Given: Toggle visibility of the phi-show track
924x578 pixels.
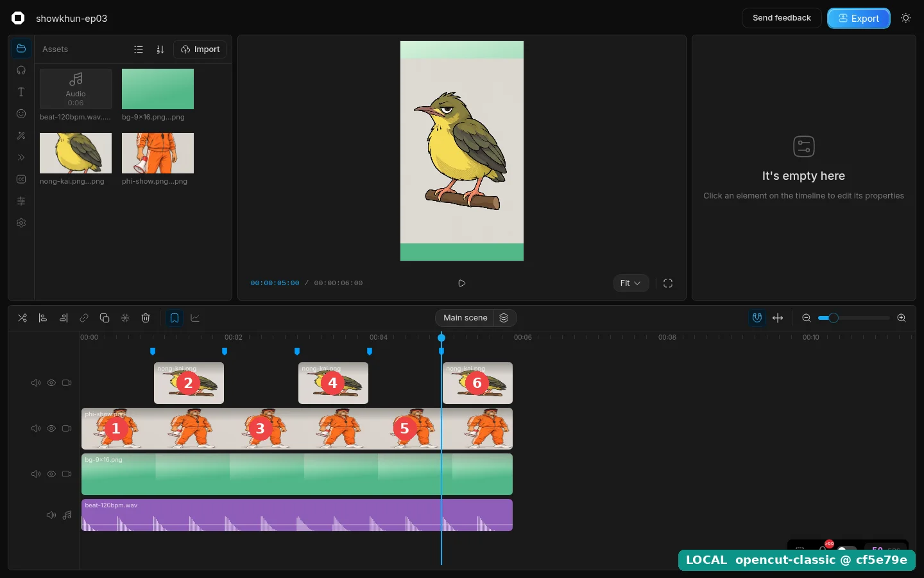Looking at the screenshot, I should (51, 428).
